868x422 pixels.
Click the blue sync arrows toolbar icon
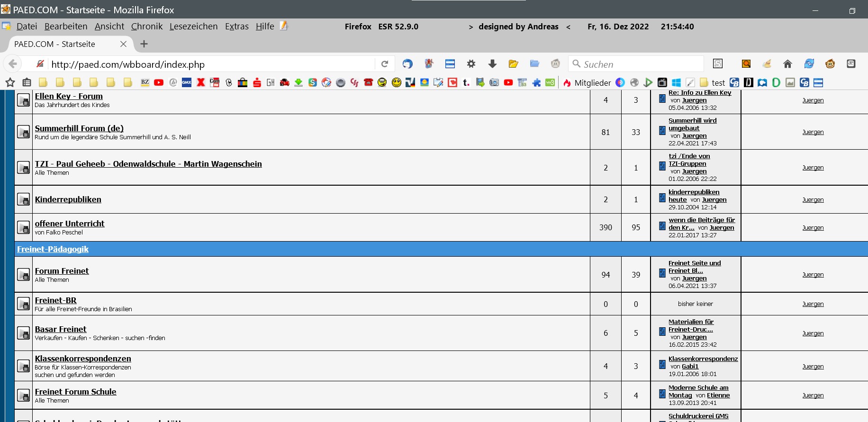tap(809, 64)
